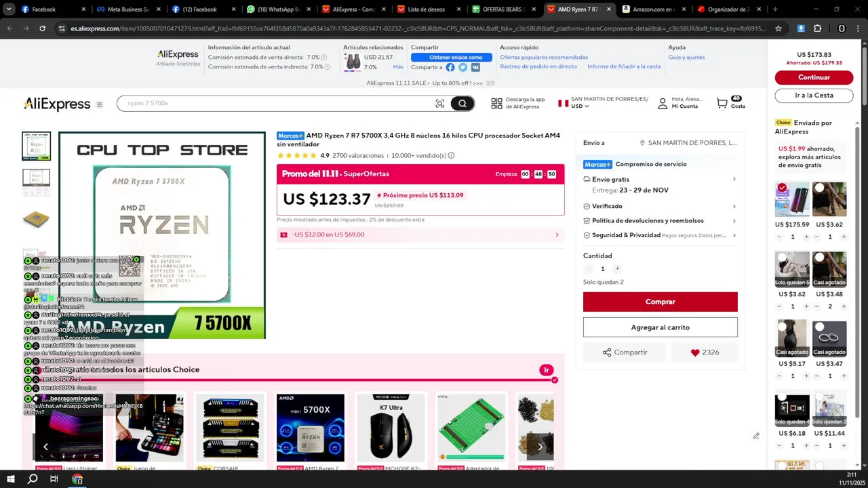
Task: Select the first US $3.62 cart item checkbox
Action: click(x=819, y=188)
